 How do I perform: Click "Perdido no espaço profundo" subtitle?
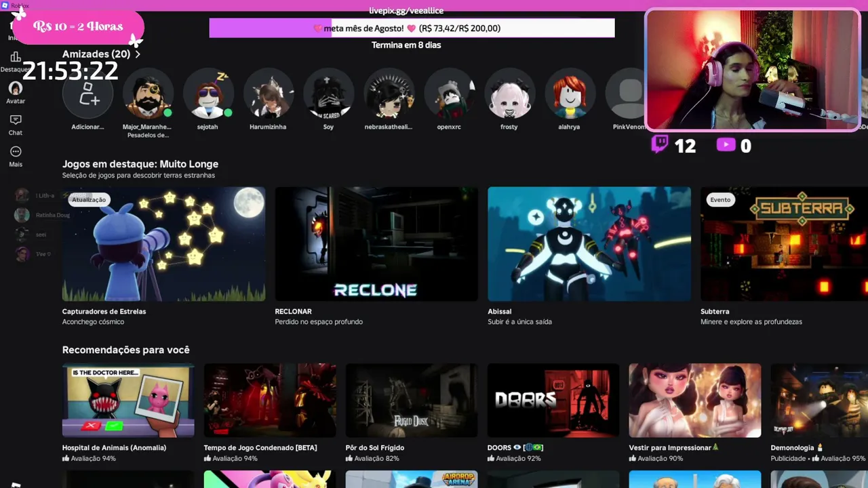point(319,322)
